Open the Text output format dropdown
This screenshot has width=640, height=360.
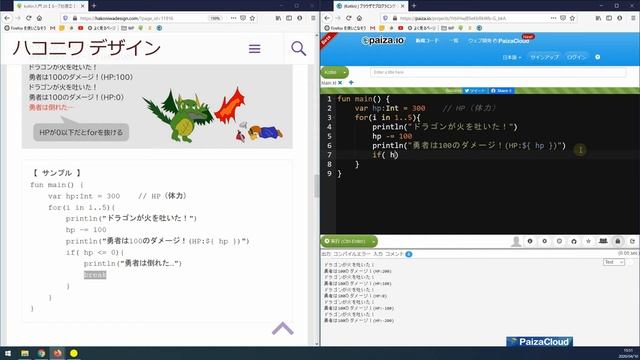613,262
